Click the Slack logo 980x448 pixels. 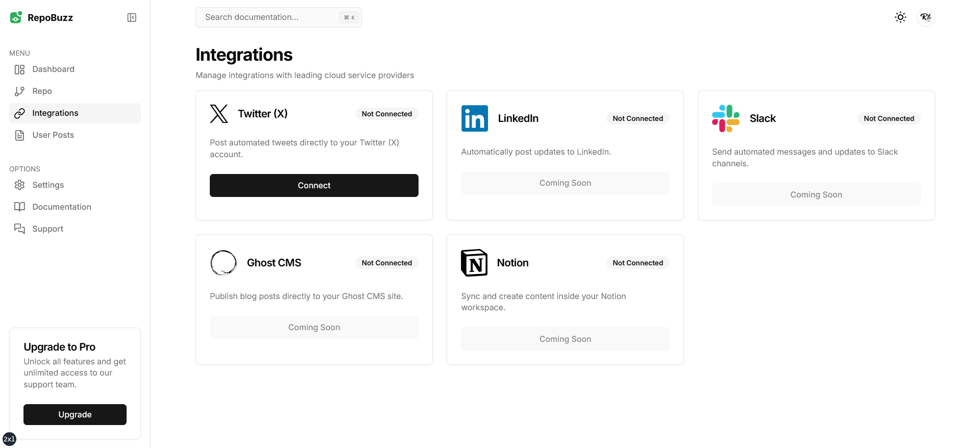coord(726,118)
